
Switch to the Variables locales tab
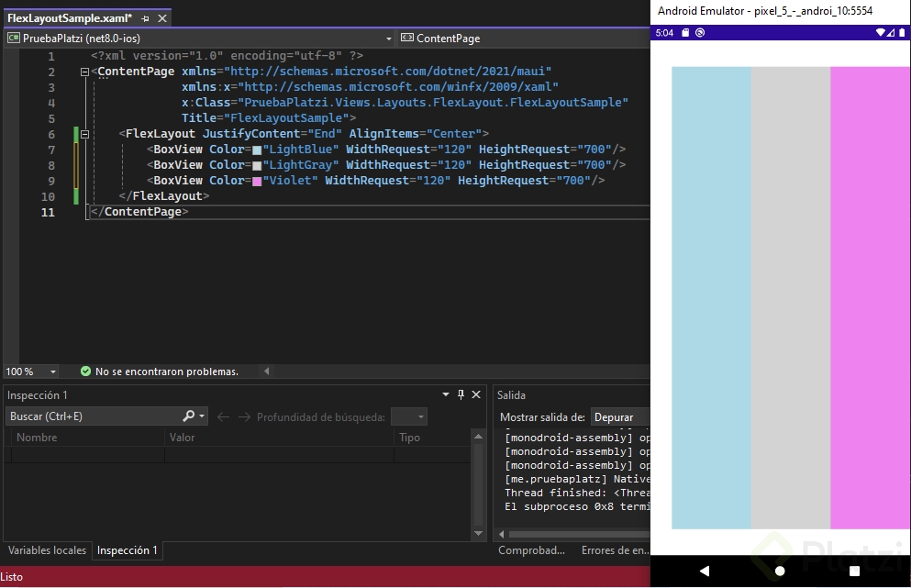click(x=47, y=550)
